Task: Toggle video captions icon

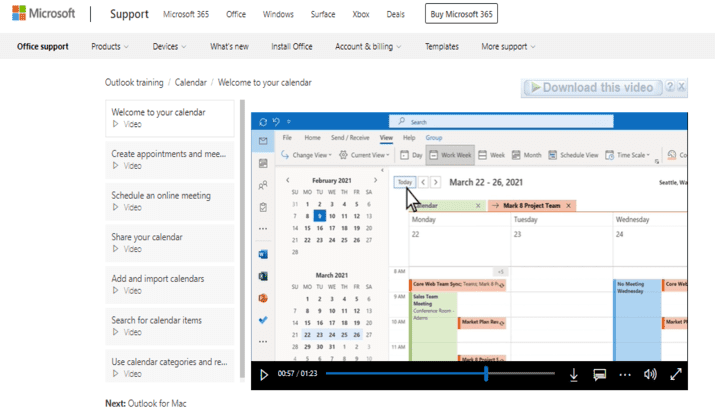Action: click(599, 375)
